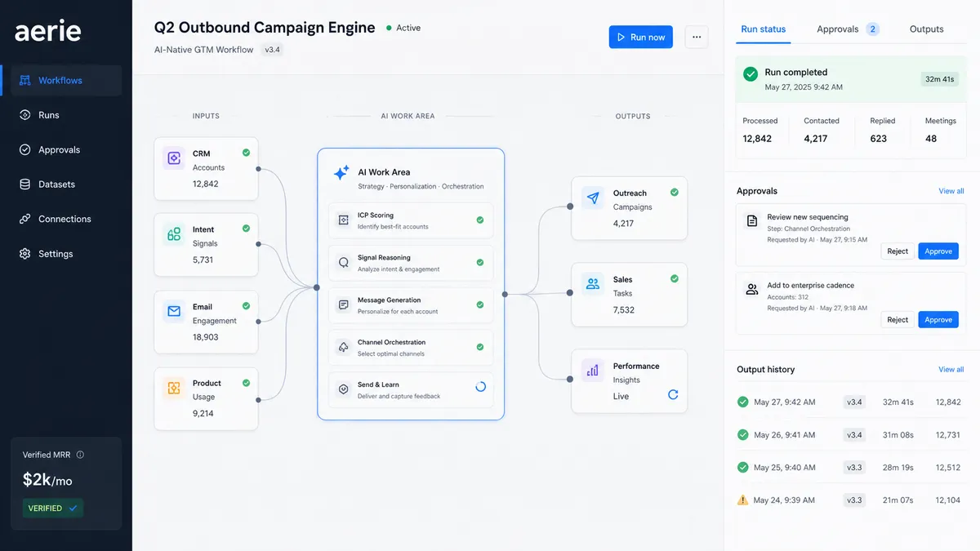Image resolution: width=980 pixels, height=551 pixels.
Task: Click the Sales Tasks green status check
Action: coord(675,279)
